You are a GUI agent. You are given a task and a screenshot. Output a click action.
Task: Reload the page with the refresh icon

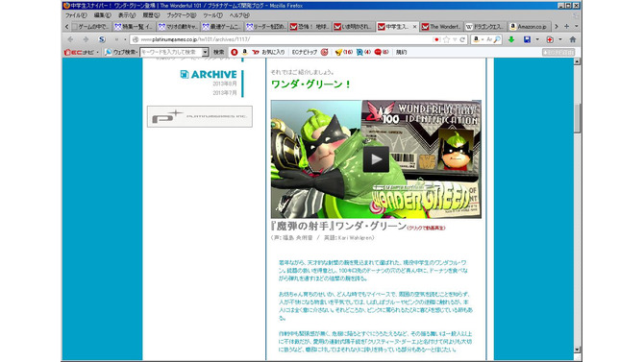[462, 39]
